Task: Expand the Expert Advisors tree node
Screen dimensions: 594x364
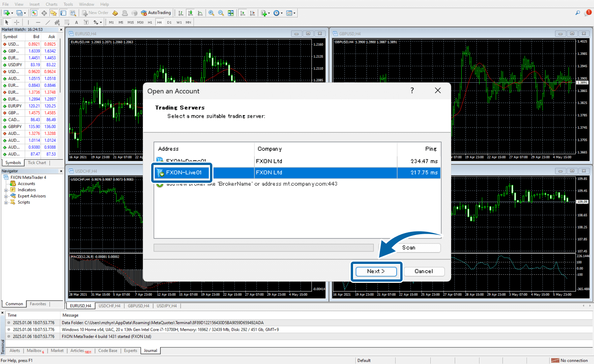Action: 6,196
